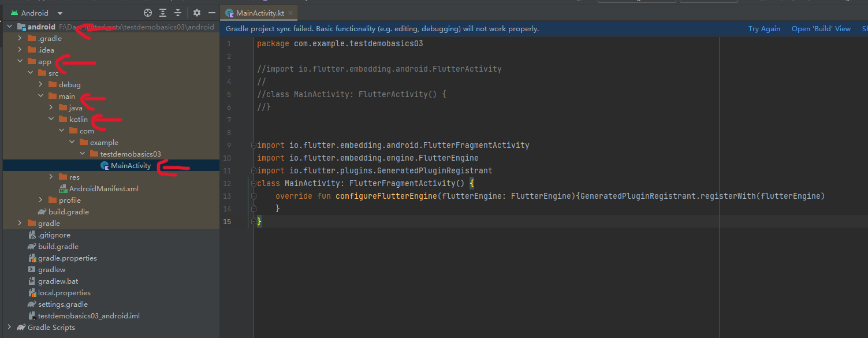Expand the Gradle Scripts node

[9, 327]
